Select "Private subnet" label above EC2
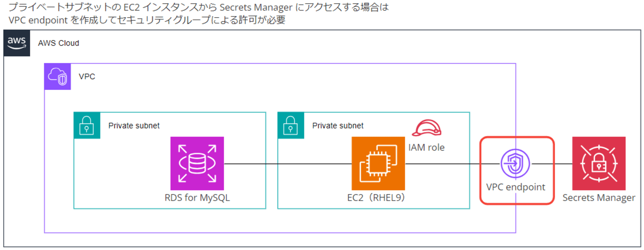The width and height of the screenshot is (644, 250). (x=338, y=126)
